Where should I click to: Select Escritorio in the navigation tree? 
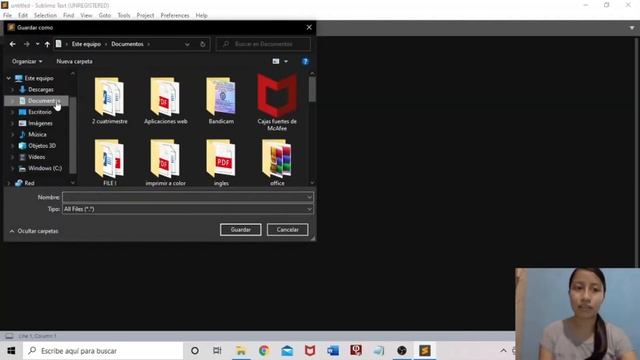tap(40, 112)
